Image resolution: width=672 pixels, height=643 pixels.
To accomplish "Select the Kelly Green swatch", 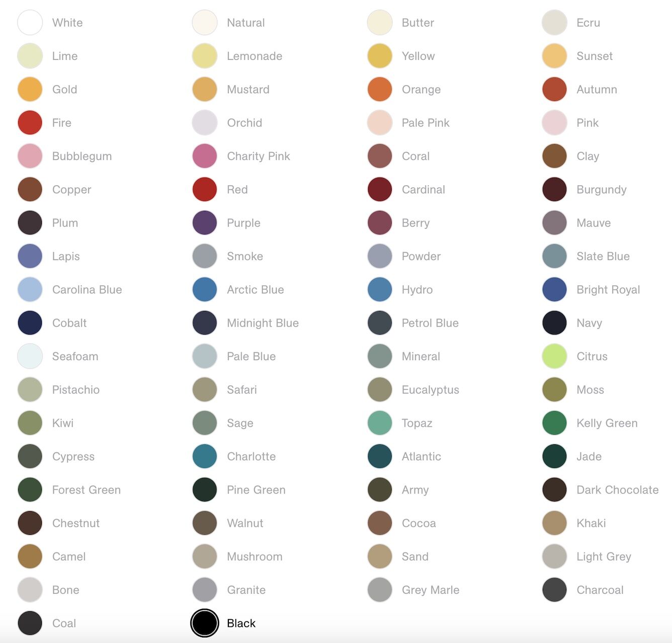I will click(554, 423).
